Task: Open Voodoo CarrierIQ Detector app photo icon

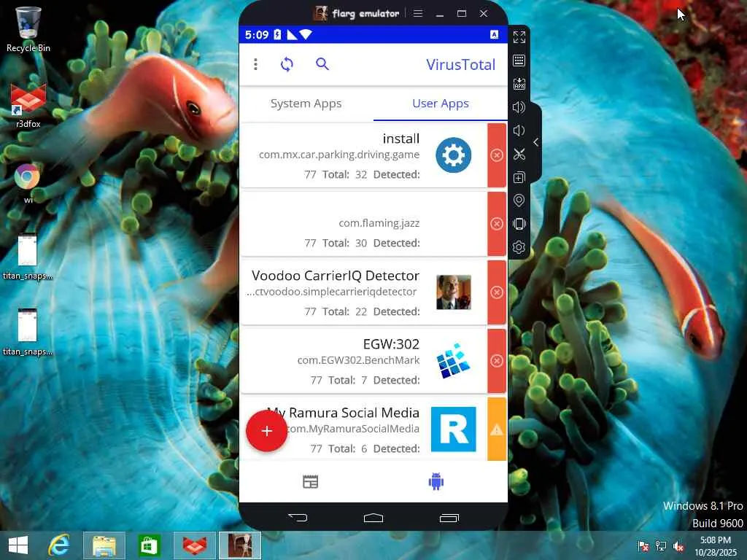Action: [454, 292]
